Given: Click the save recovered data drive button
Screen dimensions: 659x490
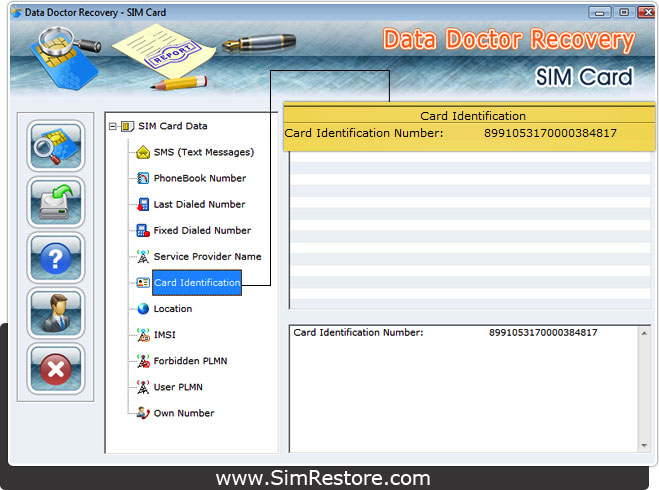Looking at the screenshot, I should 56,202.
